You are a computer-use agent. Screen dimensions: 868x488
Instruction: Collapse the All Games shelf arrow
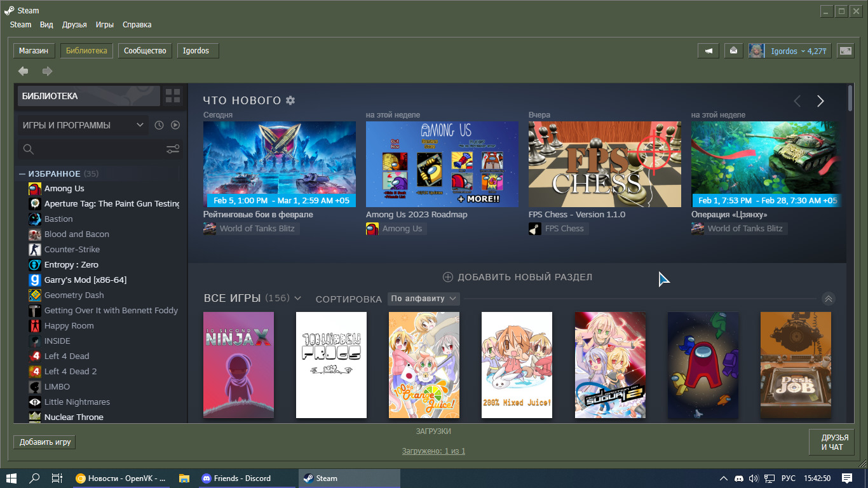pos(828,299)
